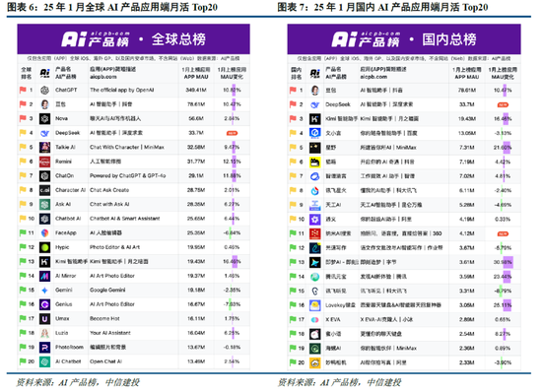Click the domestic MAU value '7.31M'
542x392 pixels.
(467, 148)
